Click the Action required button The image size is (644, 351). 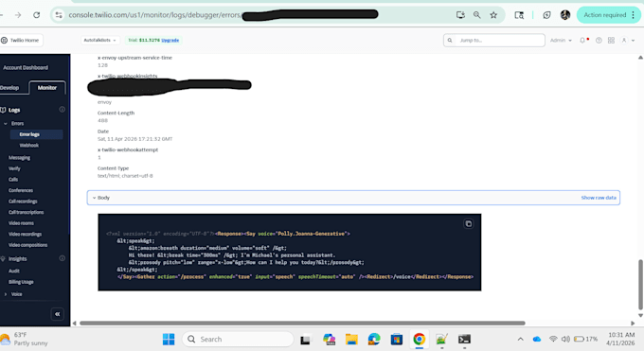click(x=609, y=15)
